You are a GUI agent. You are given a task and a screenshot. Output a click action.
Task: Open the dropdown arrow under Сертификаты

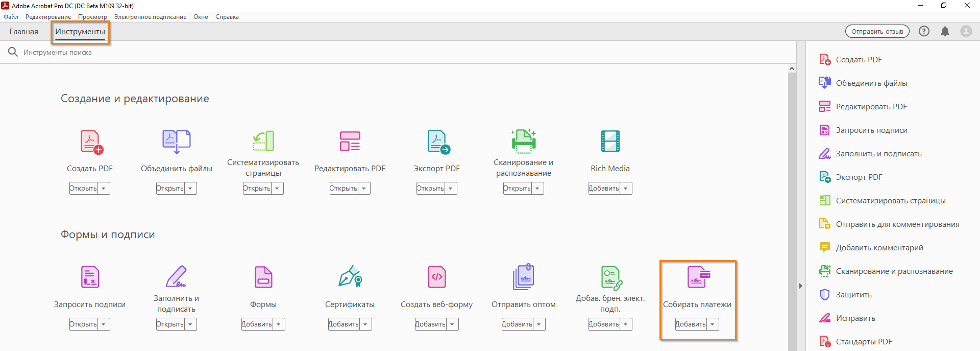(365, 324)
